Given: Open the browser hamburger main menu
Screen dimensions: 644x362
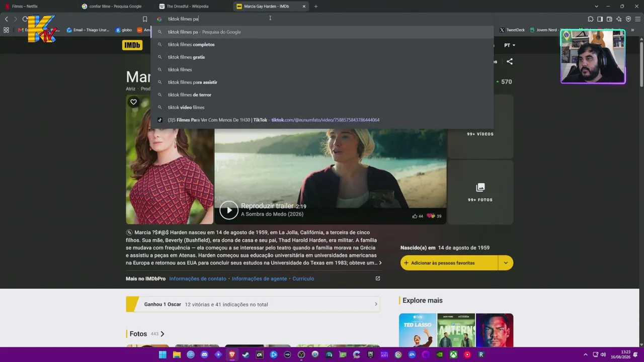Looking at the screenshot, I should (637, 19).
